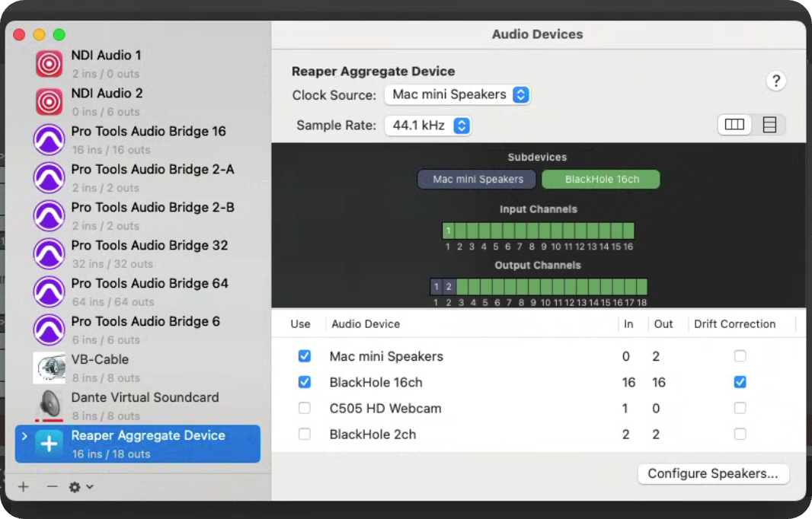Viewport: 812px width, 519px height.
Task: Select the Mac mini Speakers subdevice pill
Action: point(477,180)
